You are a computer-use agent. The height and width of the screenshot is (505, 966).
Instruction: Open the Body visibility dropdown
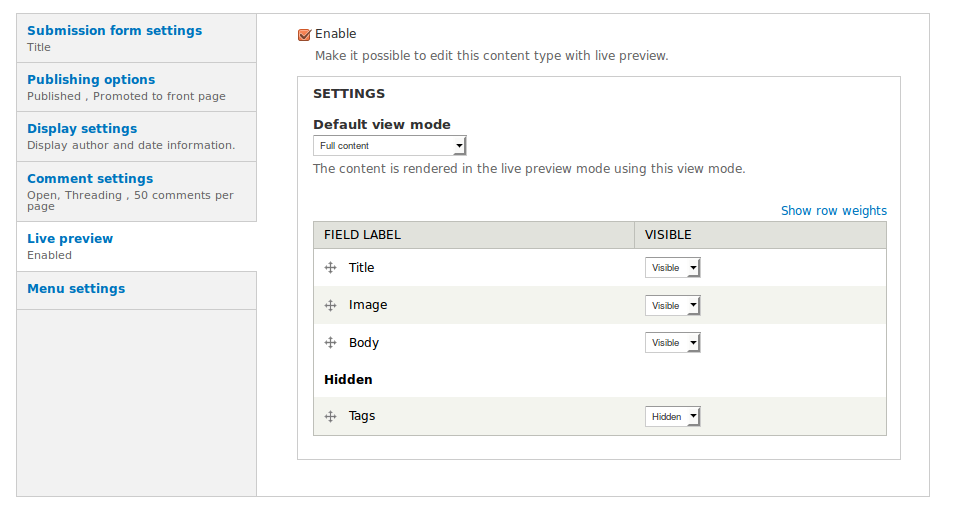click(x=672, y=343)
